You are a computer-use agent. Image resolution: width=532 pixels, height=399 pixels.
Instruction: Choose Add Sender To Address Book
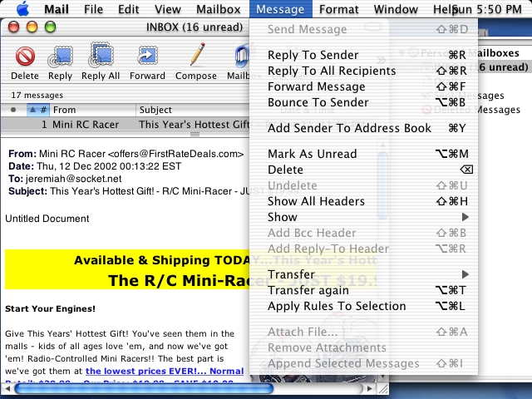pyautogui.click(x=349, y=128)
